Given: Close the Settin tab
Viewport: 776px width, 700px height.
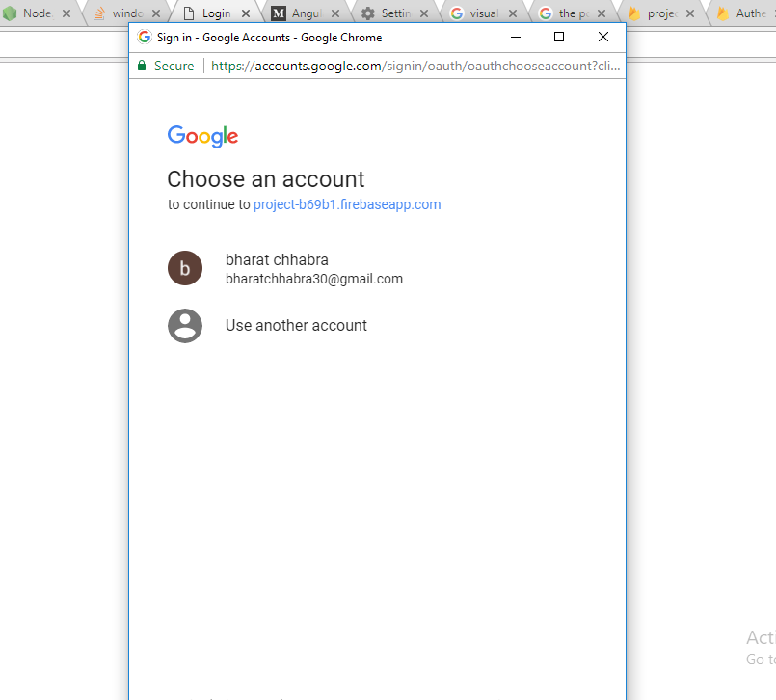Looking at the screenshot, I should [424, 13].
